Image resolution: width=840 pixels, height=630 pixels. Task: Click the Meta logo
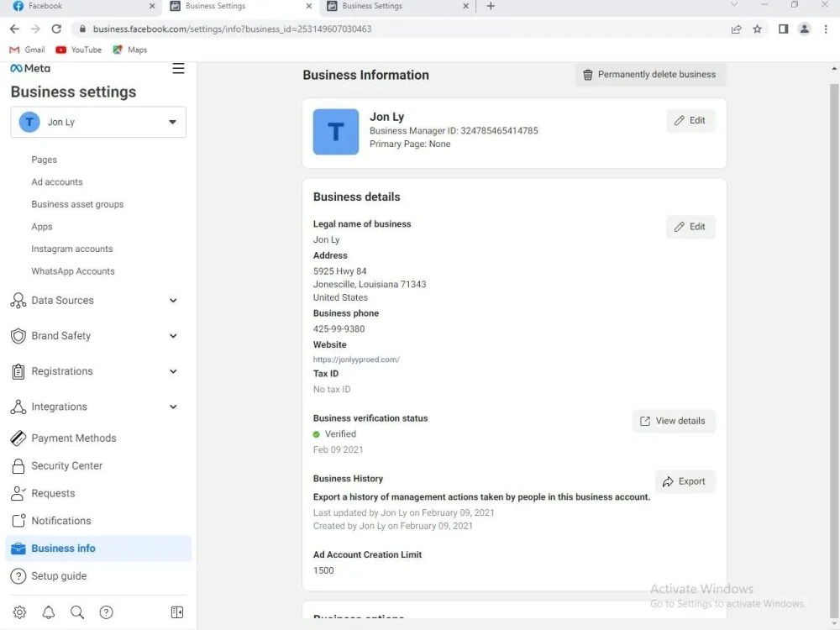tap(30, 69)
